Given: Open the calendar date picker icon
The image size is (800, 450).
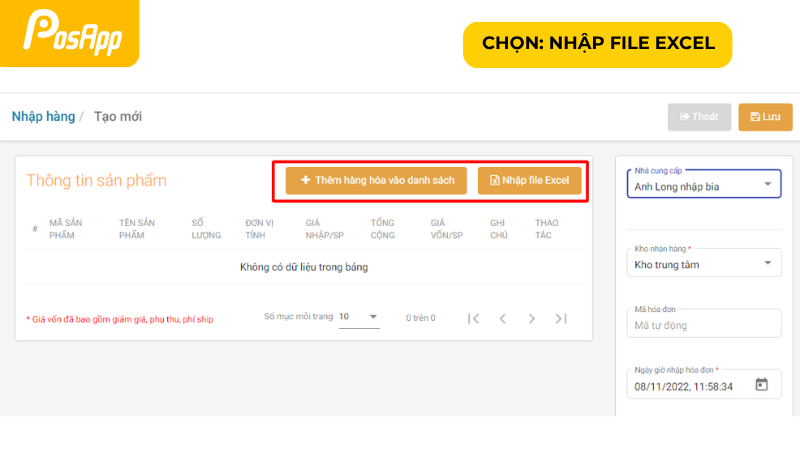Looking at the screenshot, I should click(761, 385).
